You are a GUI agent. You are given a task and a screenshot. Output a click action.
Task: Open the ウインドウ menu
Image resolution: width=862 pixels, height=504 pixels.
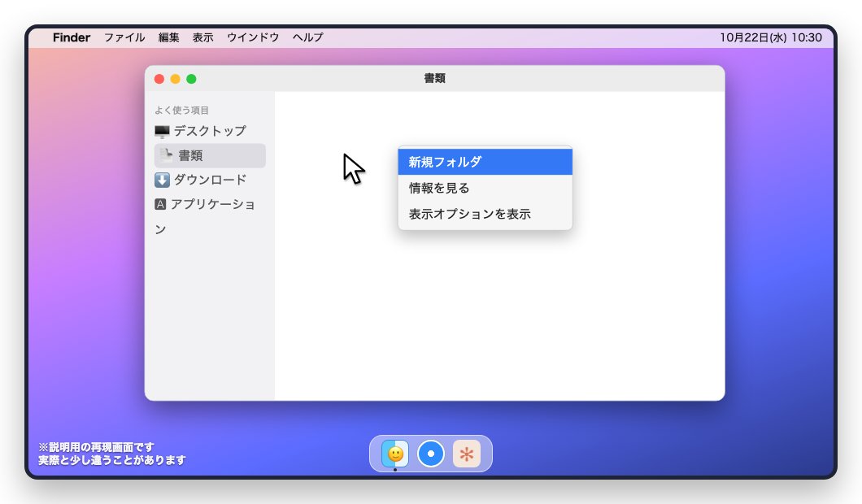click(253, 37)
